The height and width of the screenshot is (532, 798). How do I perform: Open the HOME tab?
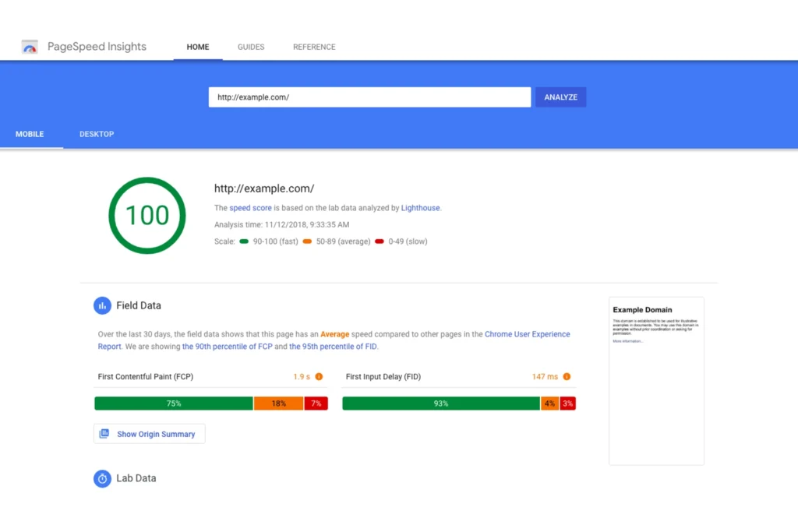tap(198, 47)
